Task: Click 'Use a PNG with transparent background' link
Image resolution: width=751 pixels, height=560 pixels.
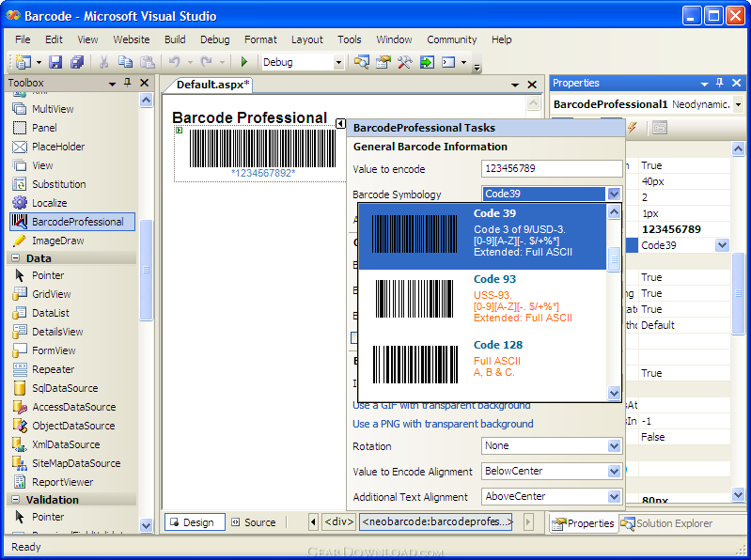Action: point(443,424)
